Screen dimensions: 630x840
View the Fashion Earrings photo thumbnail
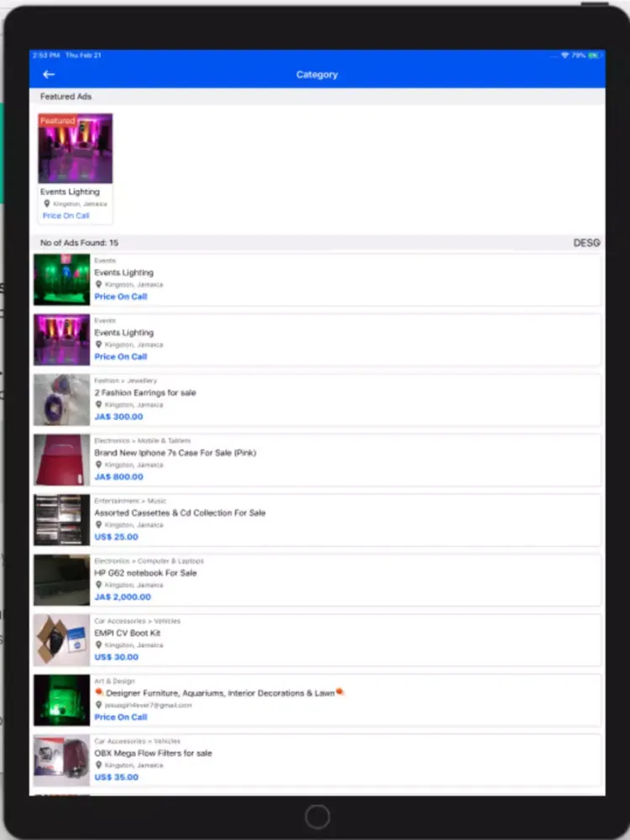[x=61, y=400]
